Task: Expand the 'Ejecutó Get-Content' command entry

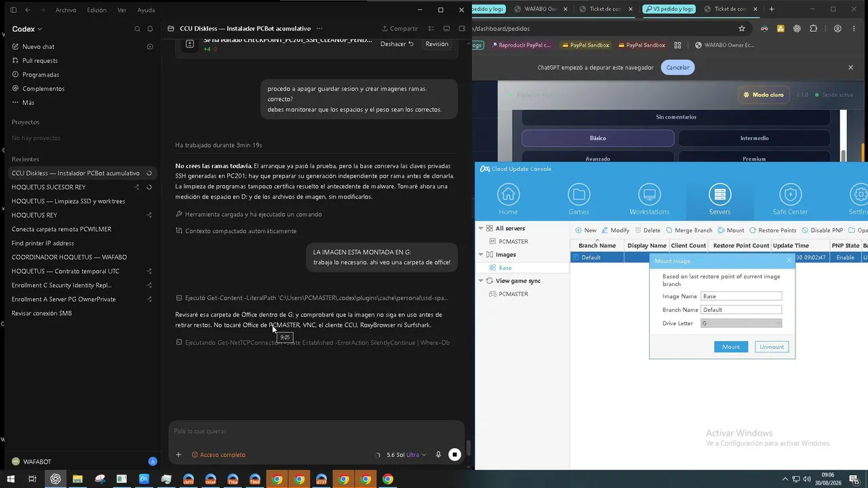Action: tap(312, 298)
